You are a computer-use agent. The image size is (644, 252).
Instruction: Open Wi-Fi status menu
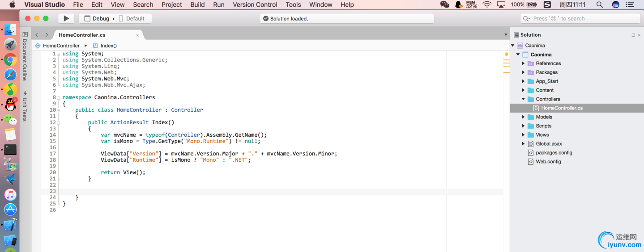click(x=487, y=4)
